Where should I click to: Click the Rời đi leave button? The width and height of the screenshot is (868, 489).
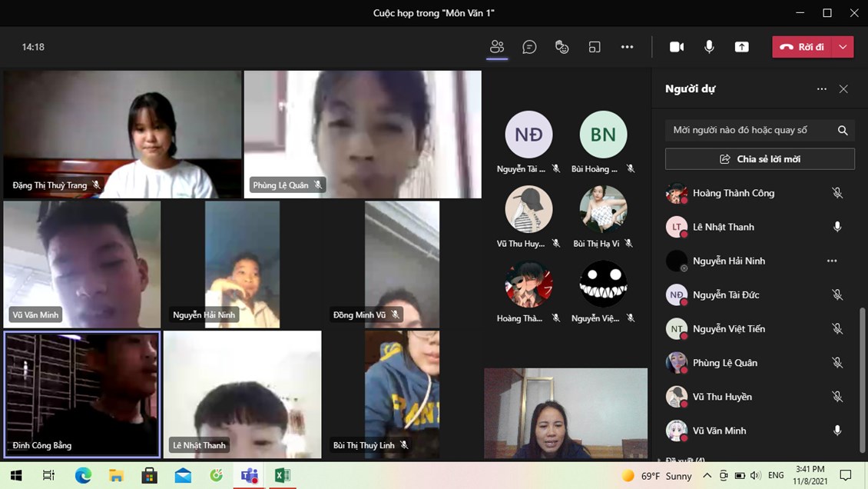[803, 47]
